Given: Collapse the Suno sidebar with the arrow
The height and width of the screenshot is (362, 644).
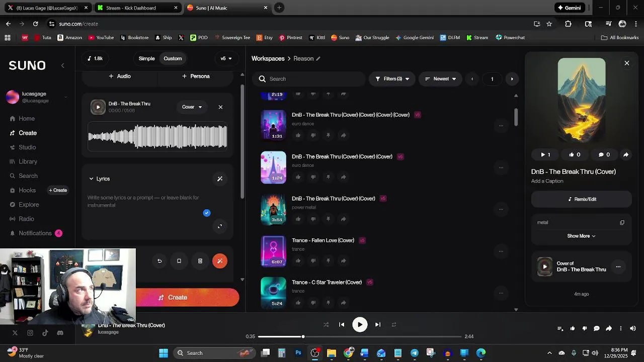Looking at the screenshot, I should coord(63,65).
